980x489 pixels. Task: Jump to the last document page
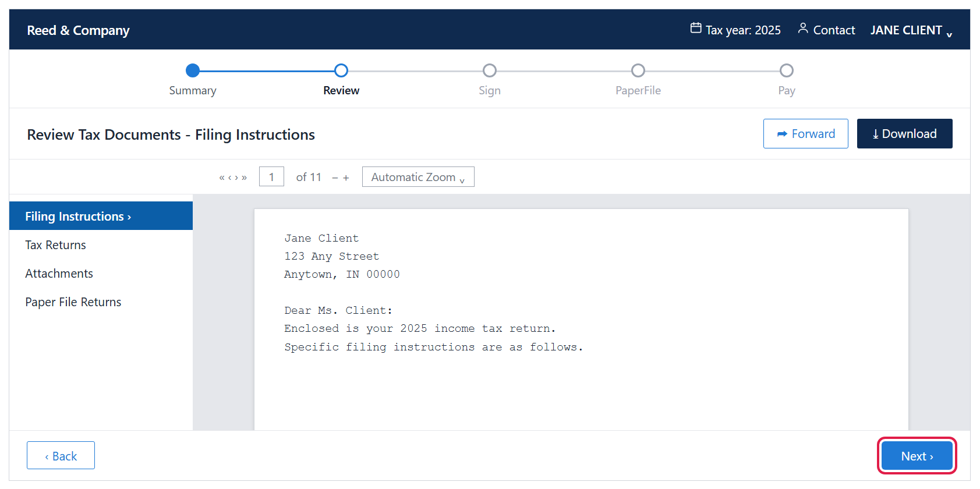[245, 178]
